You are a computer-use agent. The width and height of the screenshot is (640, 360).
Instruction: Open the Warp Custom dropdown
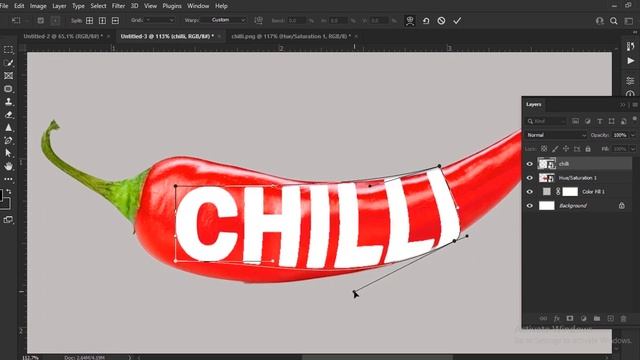tap(224, 20)
